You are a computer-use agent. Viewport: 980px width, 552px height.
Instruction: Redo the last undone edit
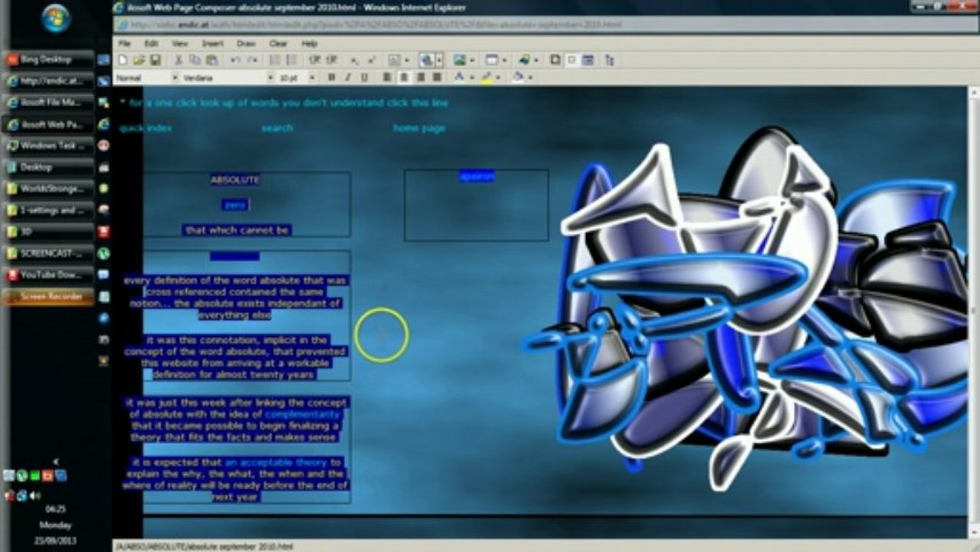click(251, 60)
